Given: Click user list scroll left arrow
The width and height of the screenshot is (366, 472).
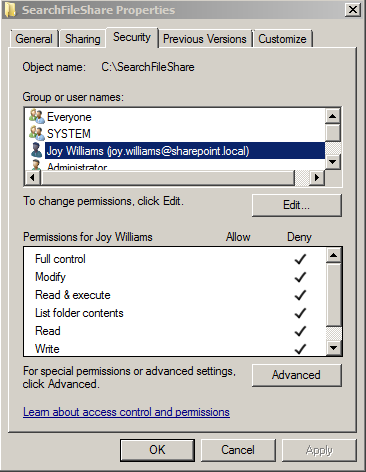Looking at the screenshot, I should coord(32,177).
